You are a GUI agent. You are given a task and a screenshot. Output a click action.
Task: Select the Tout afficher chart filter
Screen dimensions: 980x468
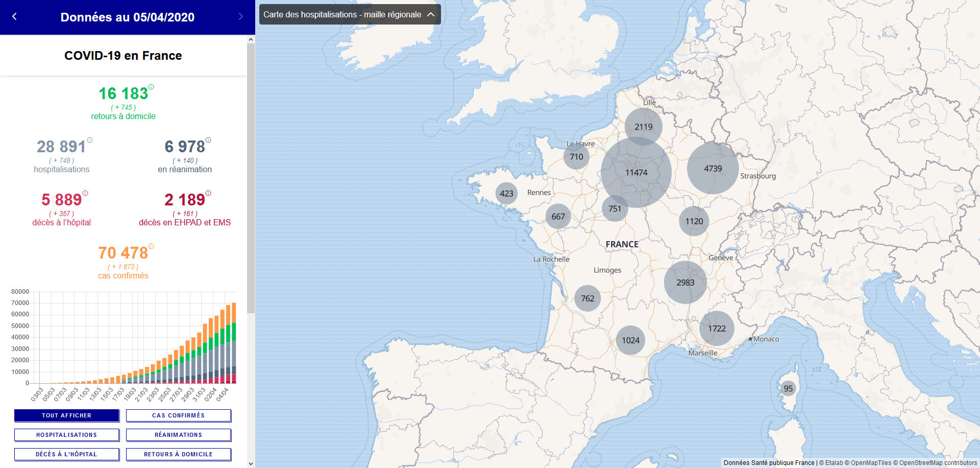point(67,415)
